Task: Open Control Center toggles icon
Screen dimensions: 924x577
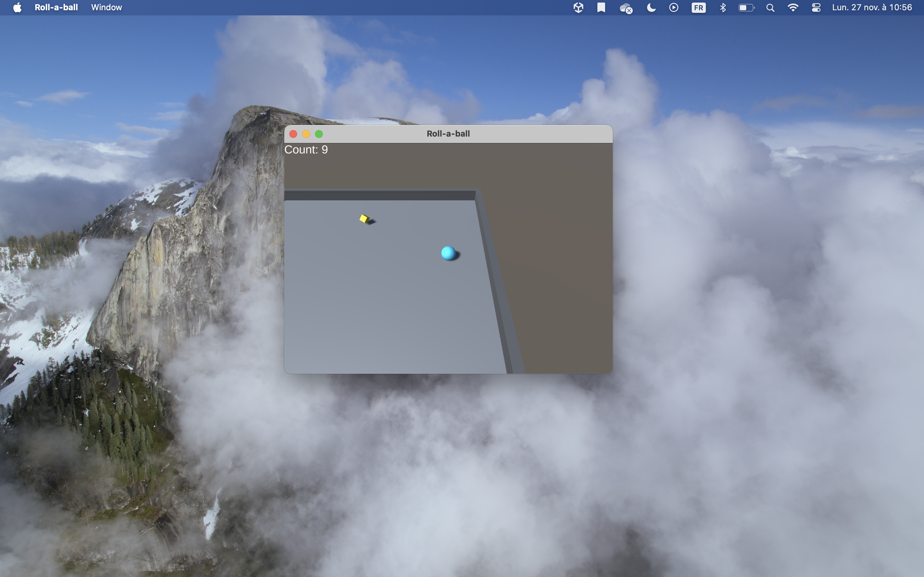Action: point(816,8)
